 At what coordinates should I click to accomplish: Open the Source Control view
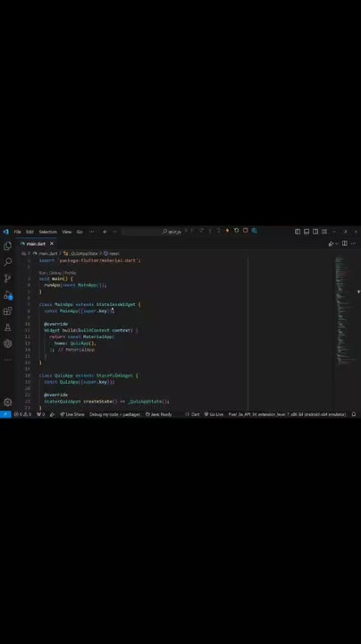[x=7, y=278]
